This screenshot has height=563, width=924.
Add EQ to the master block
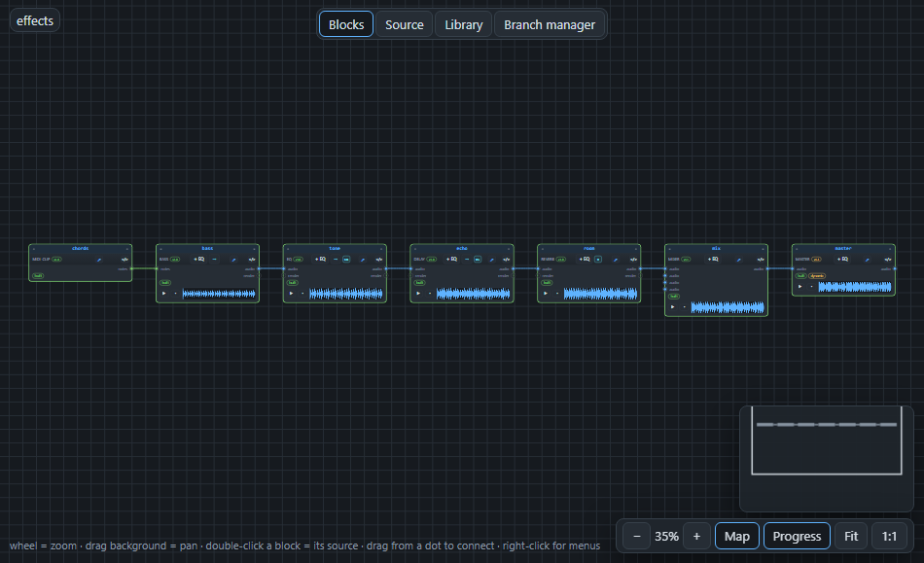coord(842,259)
